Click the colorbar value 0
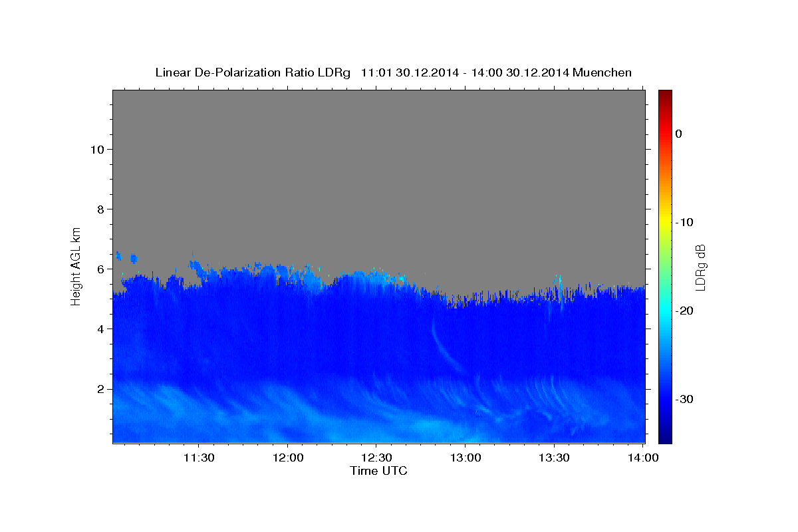This screenshot has height=532, width=798. [x=678, y=134]
